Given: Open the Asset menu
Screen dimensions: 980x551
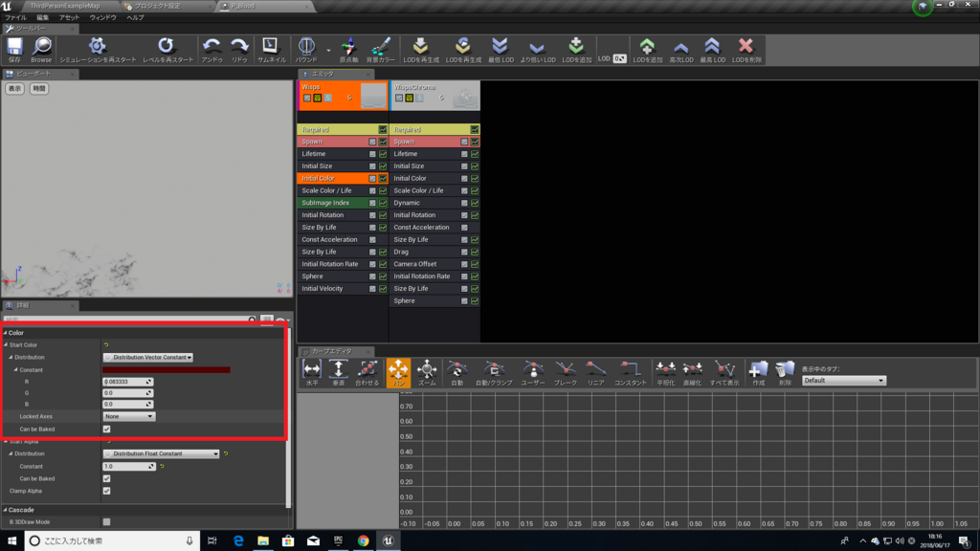Looking at the screenshot, I should point(69,17).
